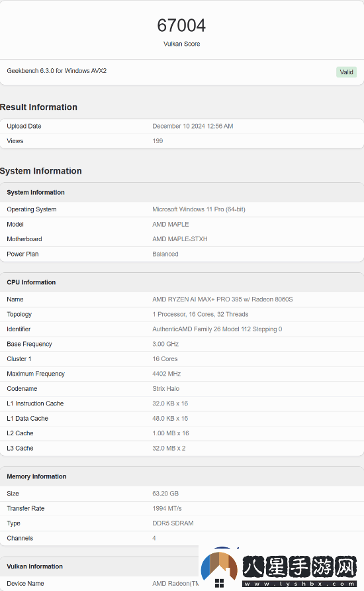Select the Operating System value text

coord(199,209)
